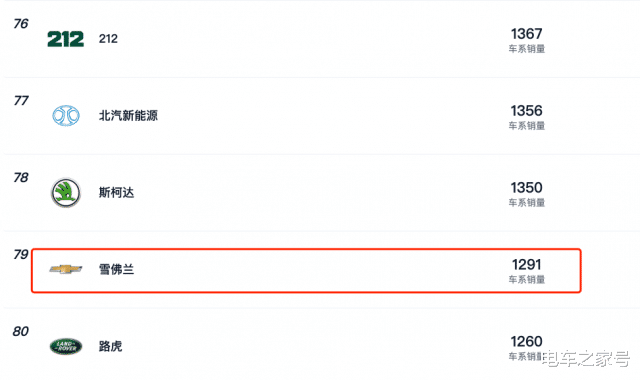Click rank number 80
The image size is (640, 380).
click(x=21, y=331)
